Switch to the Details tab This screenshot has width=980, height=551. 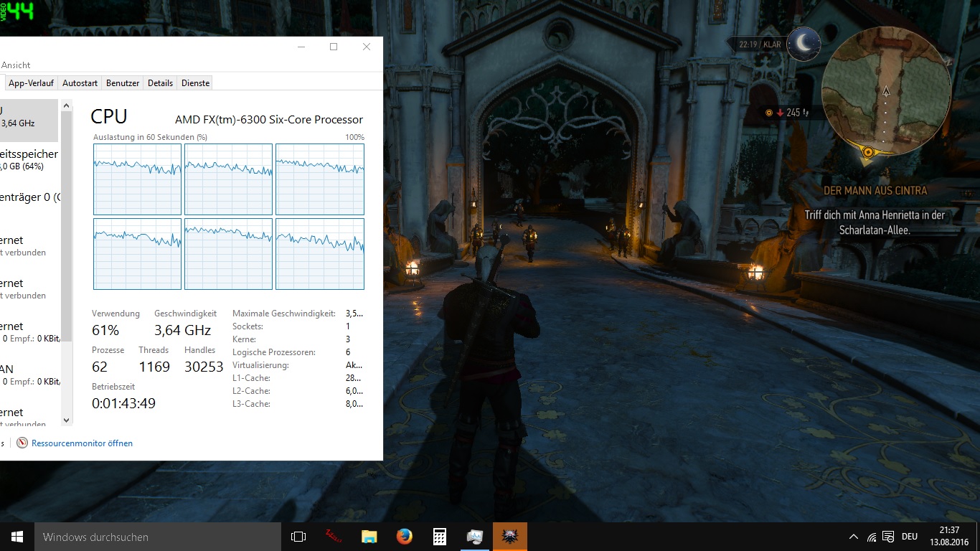(160, 83)
